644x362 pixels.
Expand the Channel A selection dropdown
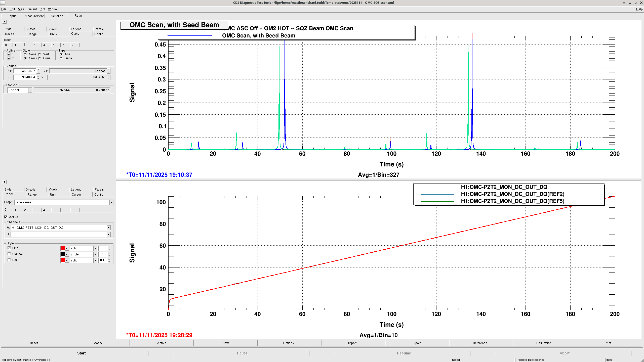(108, 228)
